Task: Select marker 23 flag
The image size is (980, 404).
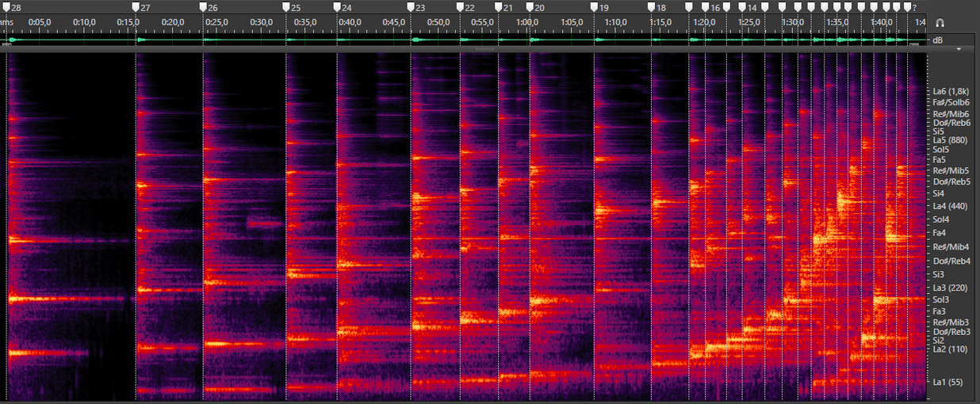Action: click(411, 7)
